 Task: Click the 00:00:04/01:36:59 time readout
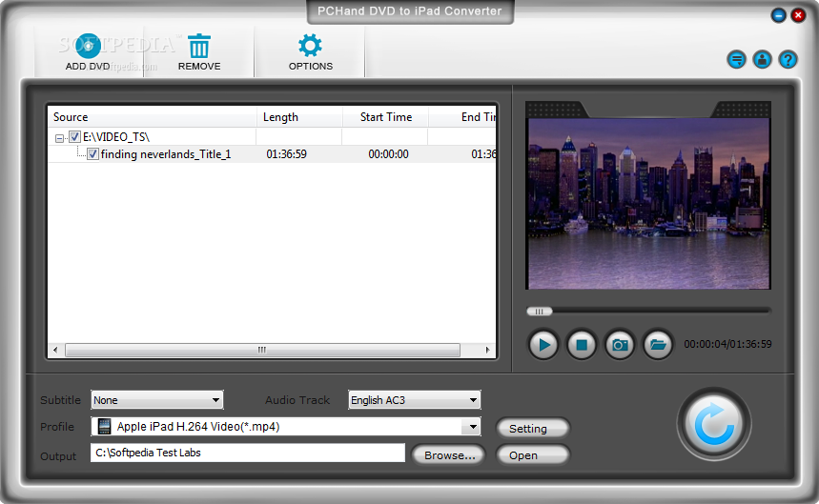pyautogui.click(x=727, y=344)
